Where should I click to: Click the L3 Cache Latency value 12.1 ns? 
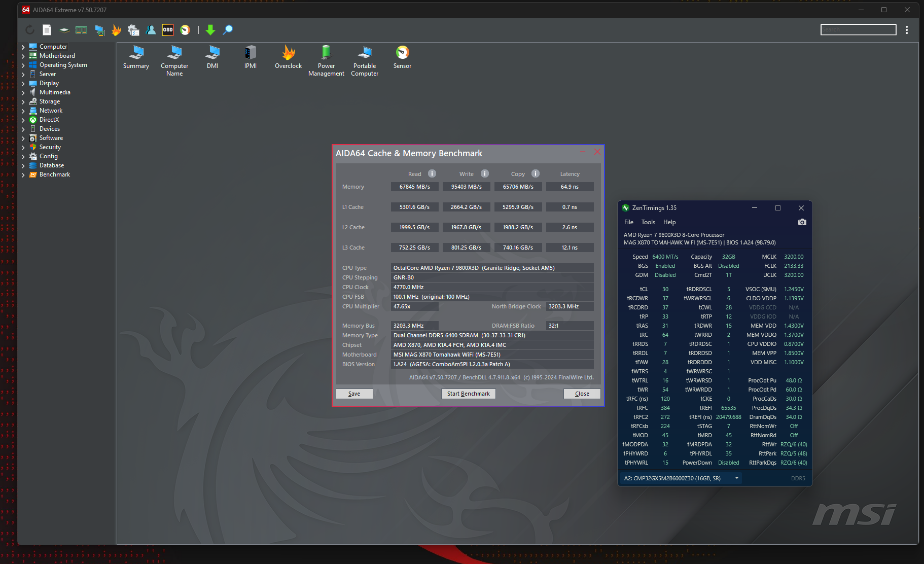pyautogui.click(x=570, y=248)
